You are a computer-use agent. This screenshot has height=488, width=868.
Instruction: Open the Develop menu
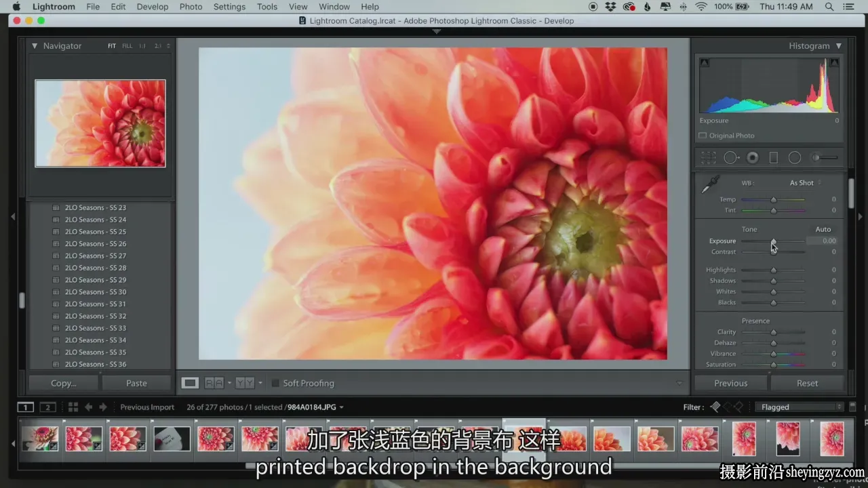point(153,7)
